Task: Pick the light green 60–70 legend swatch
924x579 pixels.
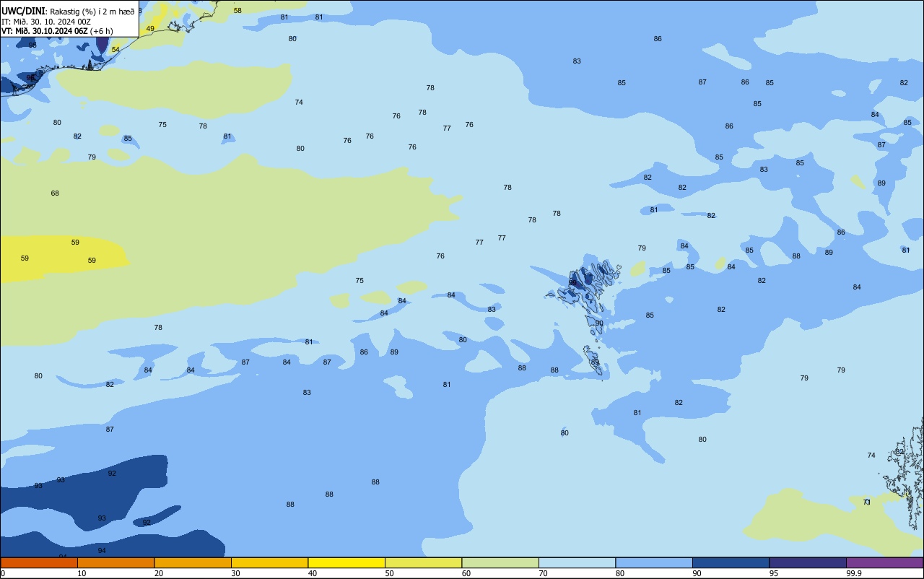Action: [500, 562]
